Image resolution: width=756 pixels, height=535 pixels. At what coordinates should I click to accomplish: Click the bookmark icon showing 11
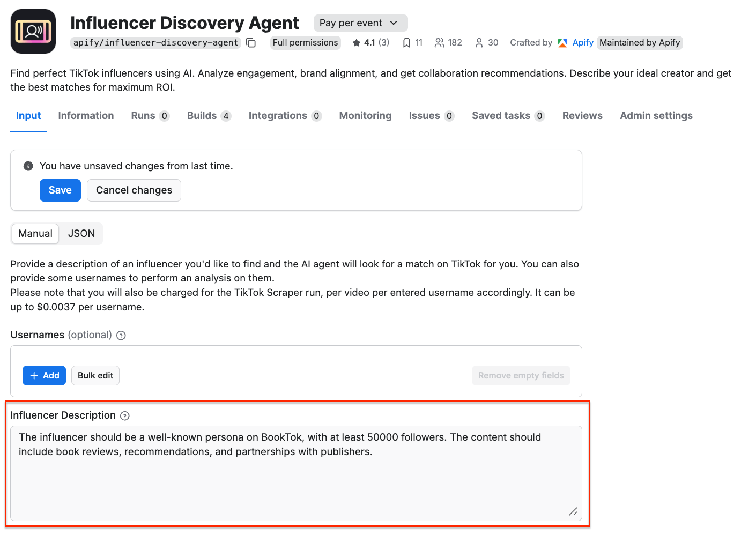tap(406, 42)
